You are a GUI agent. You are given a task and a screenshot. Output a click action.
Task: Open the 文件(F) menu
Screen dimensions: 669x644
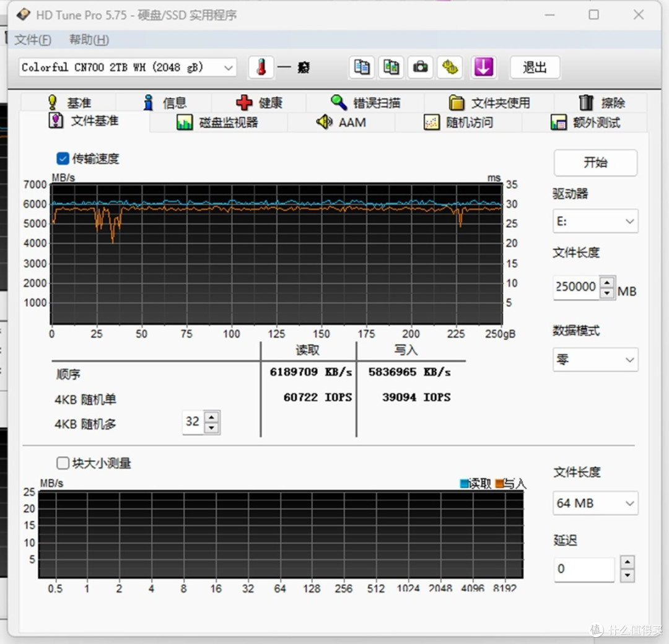[33, 40]
